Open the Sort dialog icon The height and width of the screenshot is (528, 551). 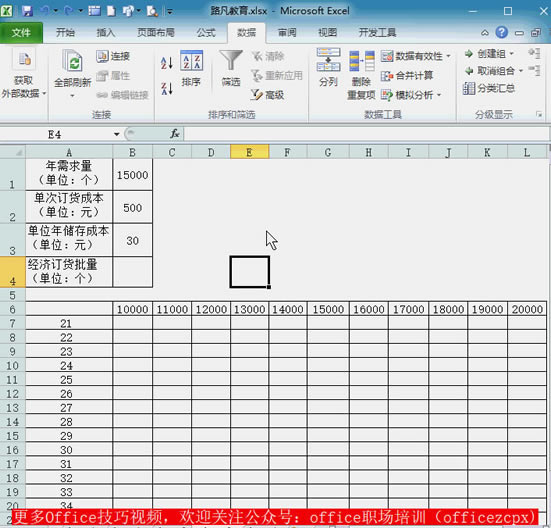tap(192, 60)
